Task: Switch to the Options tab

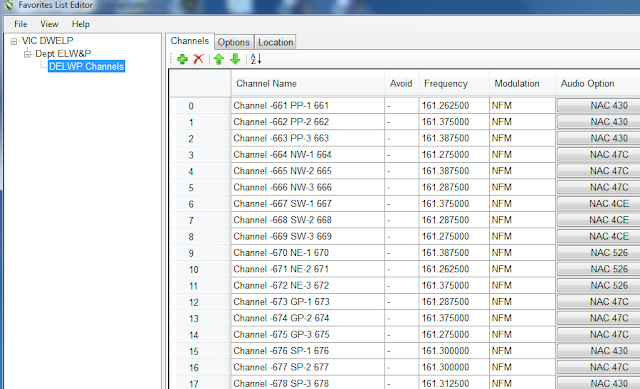Action: click(233, 42)
